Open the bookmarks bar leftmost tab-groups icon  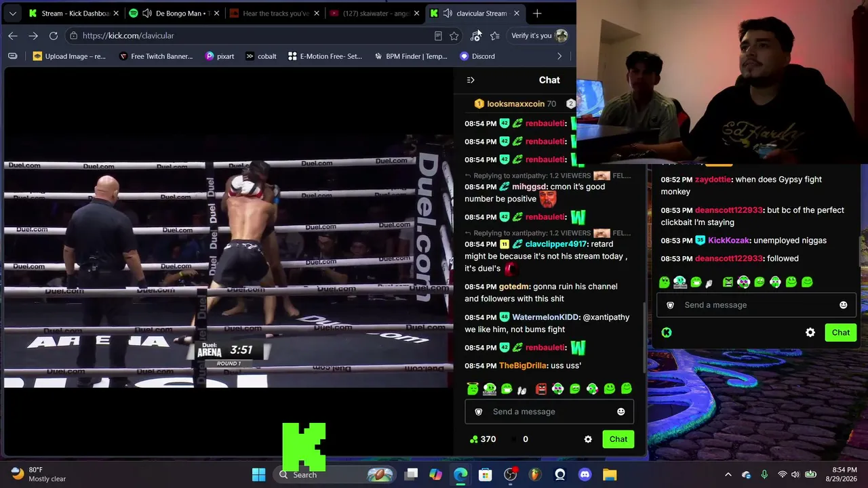[12, 56]
